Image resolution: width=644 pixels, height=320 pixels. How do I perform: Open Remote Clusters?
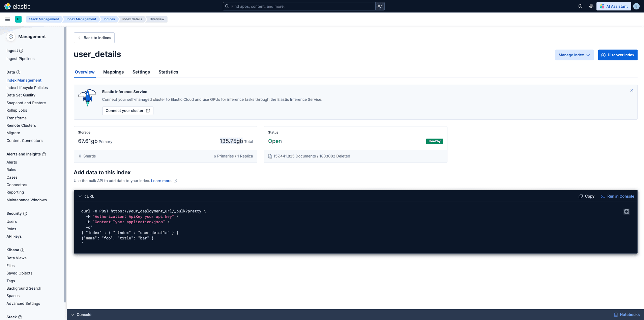point(21,126)
